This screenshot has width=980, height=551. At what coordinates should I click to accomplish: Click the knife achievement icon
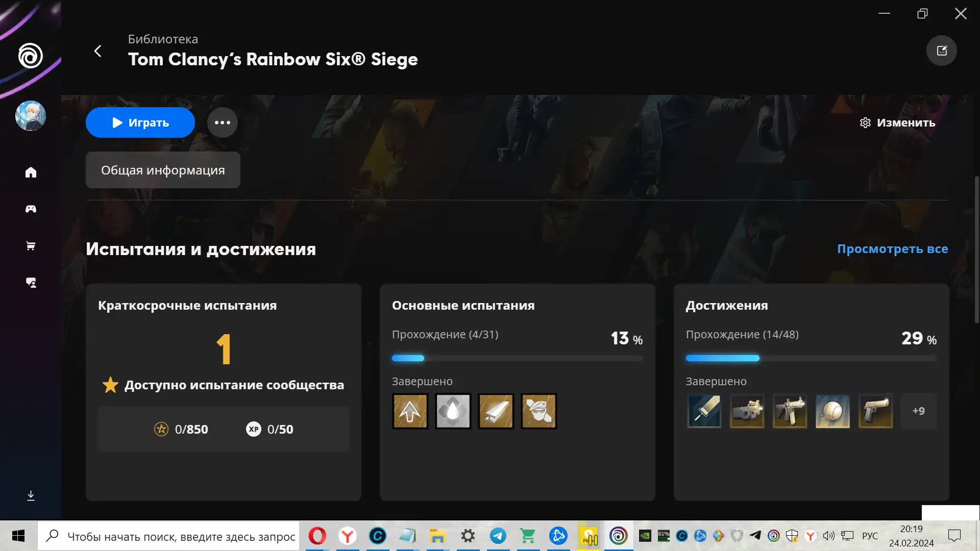coord(704,411)
